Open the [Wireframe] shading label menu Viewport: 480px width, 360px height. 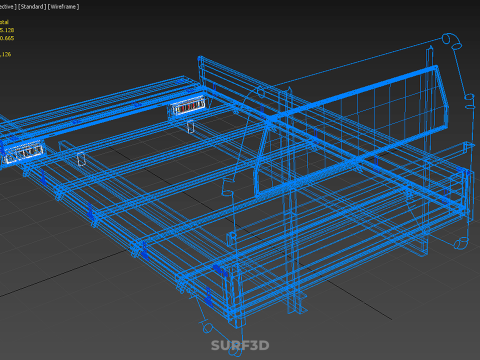tap(64, 7)
